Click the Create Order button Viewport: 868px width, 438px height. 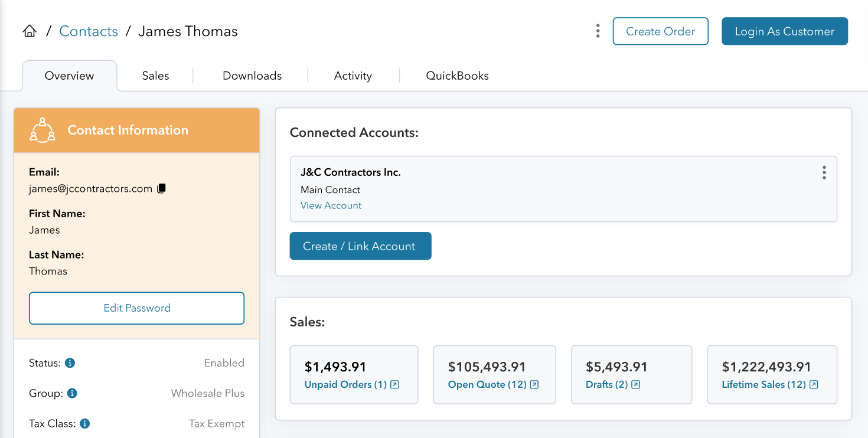[x=660, y=31]
